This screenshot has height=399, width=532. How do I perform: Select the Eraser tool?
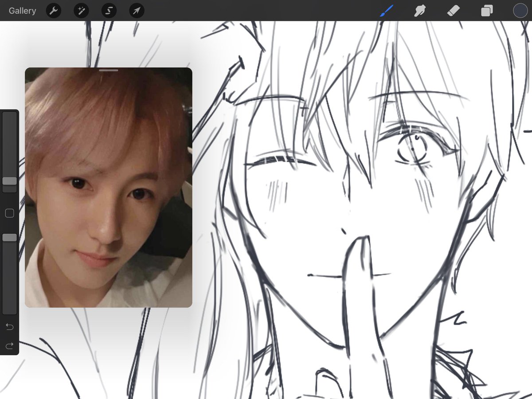click(x=454, y=11)
